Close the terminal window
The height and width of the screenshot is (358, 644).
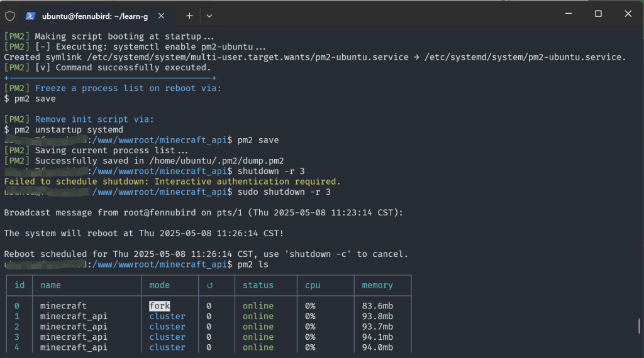[628, 14]
